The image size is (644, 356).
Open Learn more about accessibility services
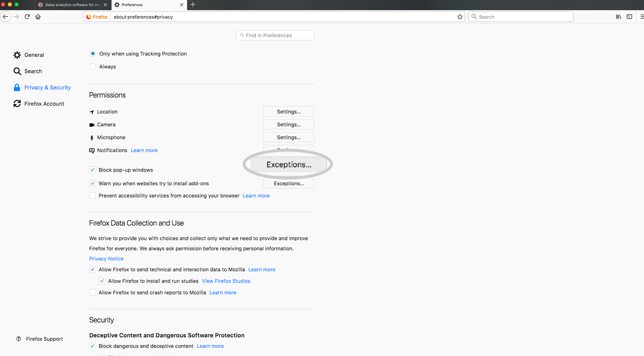coord(256,196)
